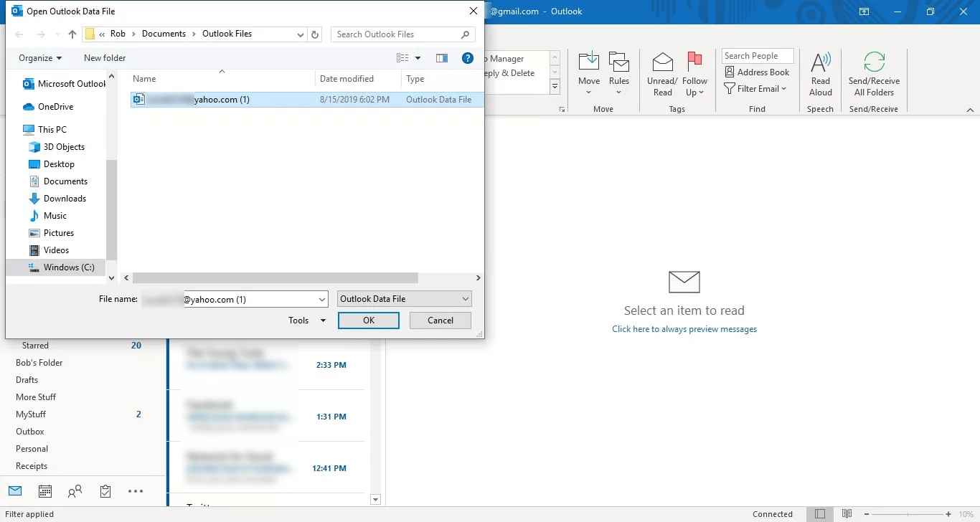Open Downloads in the navigation pane
The width and height of the screenshot is (980, 522).
[x=57, y=199]
